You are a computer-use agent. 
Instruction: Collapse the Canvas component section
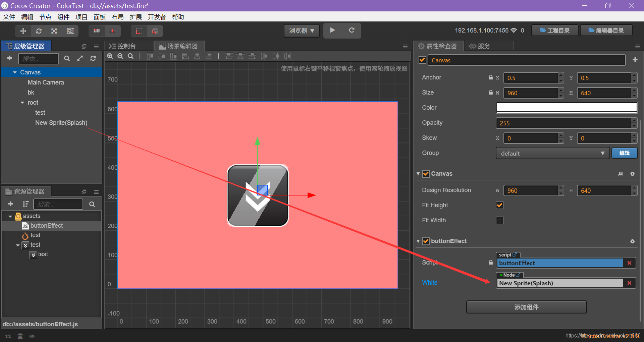(418, 174)
